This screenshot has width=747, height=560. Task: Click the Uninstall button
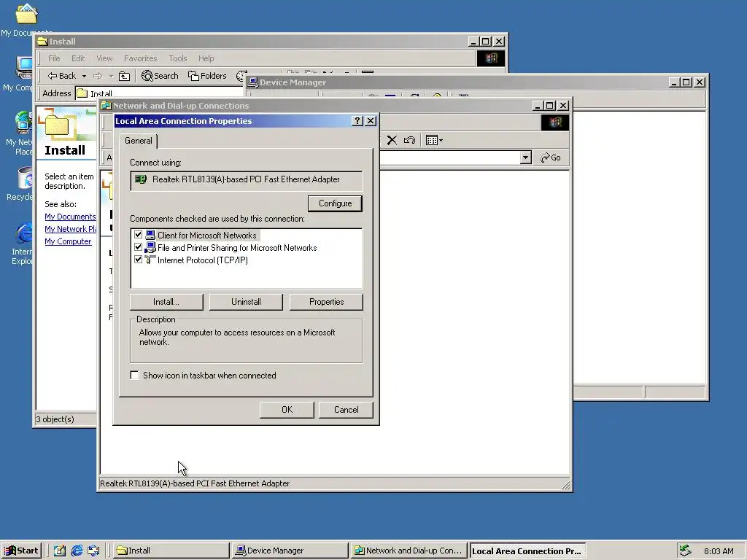pos(246,302)
